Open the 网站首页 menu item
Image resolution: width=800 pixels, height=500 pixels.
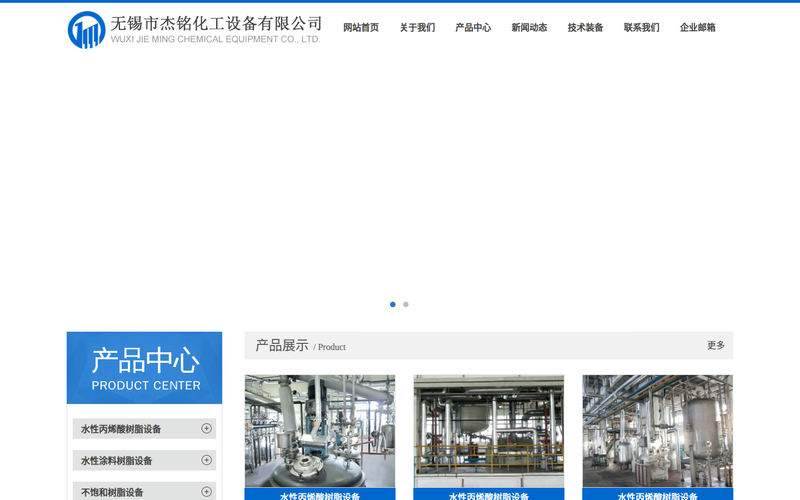coord(361,28)
